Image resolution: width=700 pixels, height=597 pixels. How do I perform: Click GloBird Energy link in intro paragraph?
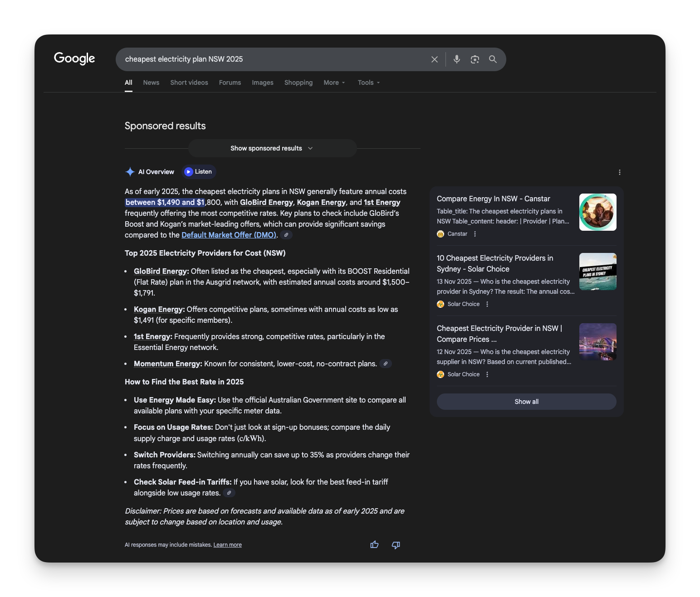click(x=266, y=202)
